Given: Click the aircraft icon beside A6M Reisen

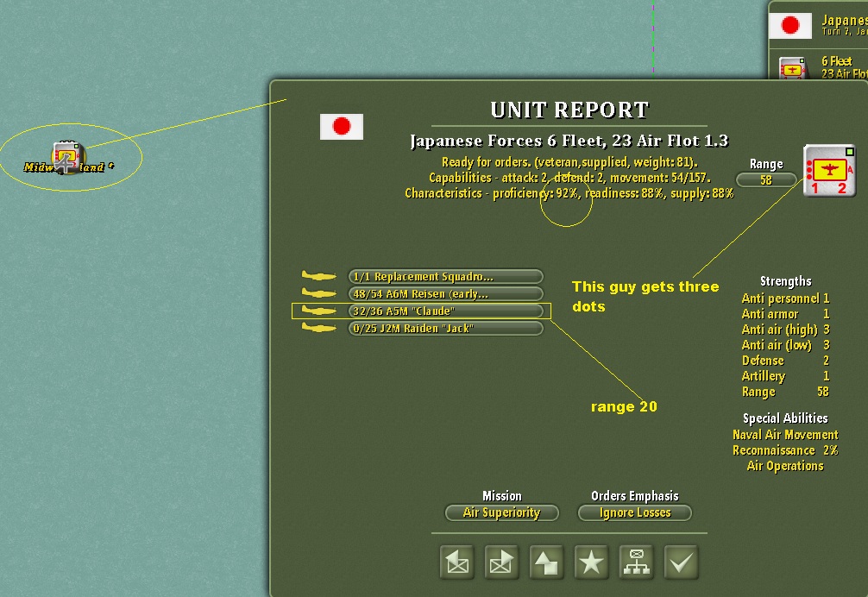Looking at the screenshot, I should click(x=319, y=293).
